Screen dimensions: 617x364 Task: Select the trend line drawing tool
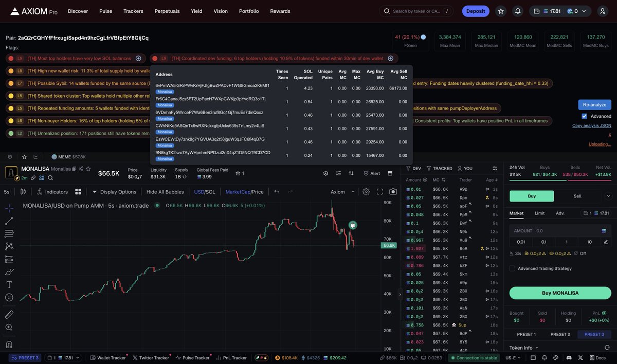pos(9,221)
